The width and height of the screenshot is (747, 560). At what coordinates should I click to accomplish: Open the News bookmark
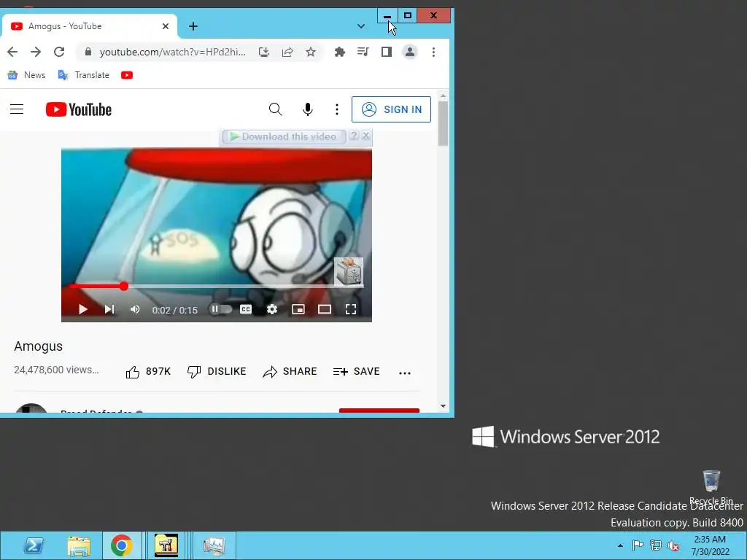(27, 75)
